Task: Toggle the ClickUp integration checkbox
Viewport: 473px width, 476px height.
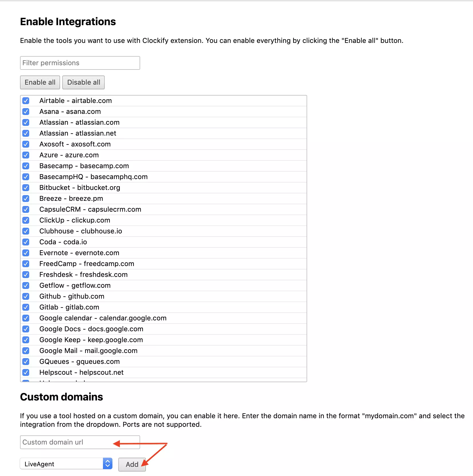Action: (x=26, y=220)
